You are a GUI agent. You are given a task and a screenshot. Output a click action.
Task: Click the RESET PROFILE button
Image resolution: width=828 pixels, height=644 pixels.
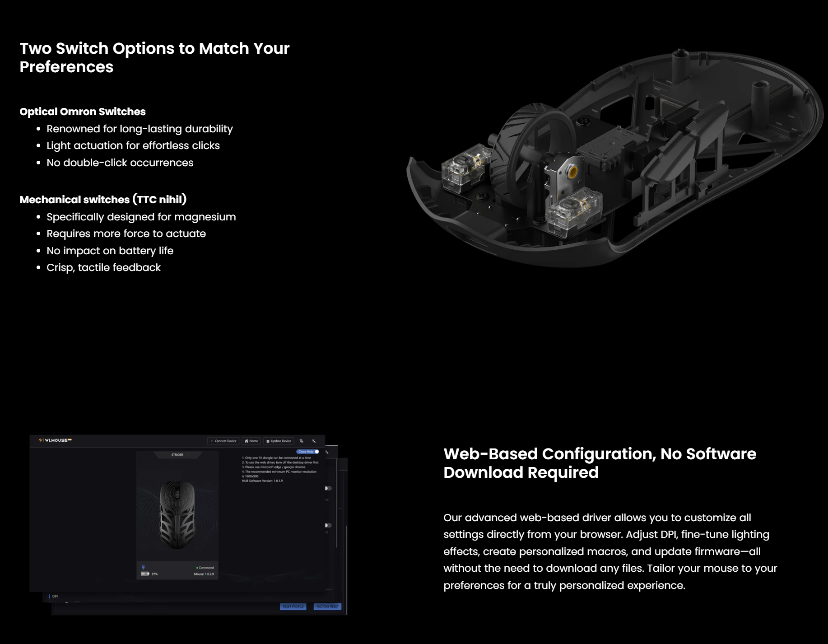(293, 607)
